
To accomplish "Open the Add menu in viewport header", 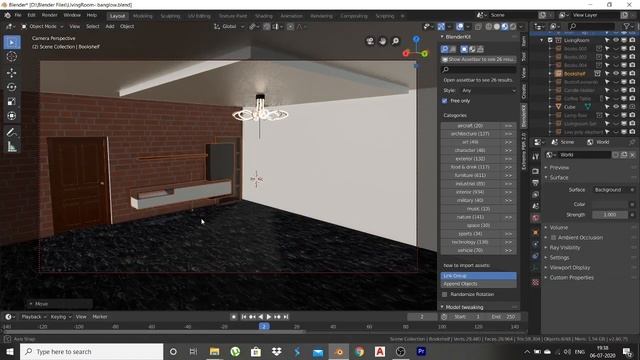I will click(110, 27).
